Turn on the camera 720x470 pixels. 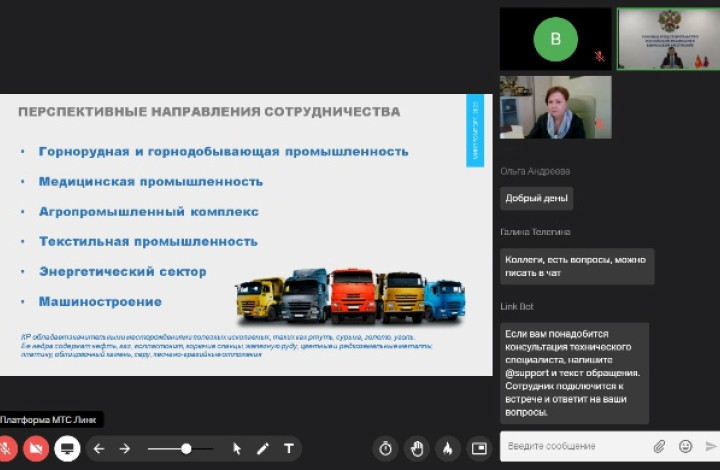pos(36,449)
